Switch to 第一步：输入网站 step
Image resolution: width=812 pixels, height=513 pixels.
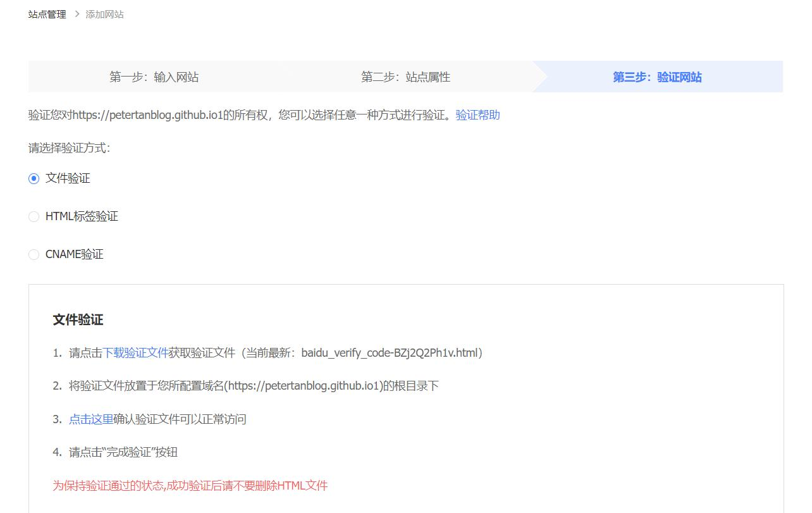(154, 77)
